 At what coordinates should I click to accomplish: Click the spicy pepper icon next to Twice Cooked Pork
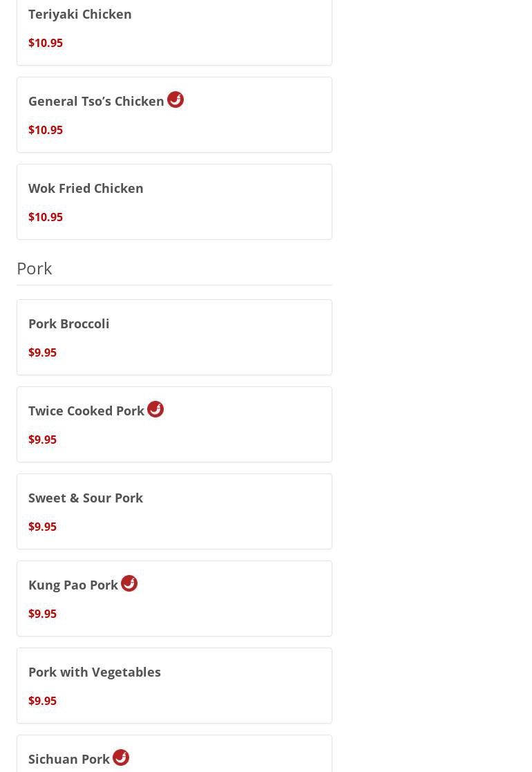155,409
